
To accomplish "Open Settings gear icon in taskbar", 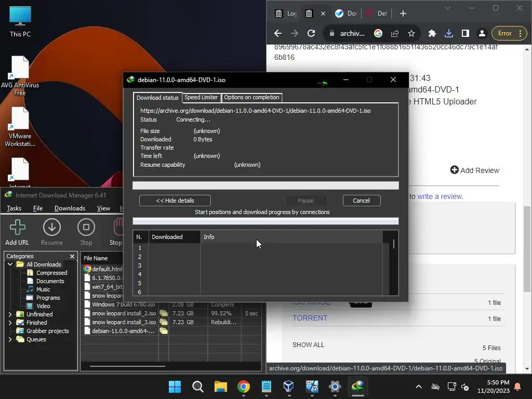I will click(x=335, y=387).
